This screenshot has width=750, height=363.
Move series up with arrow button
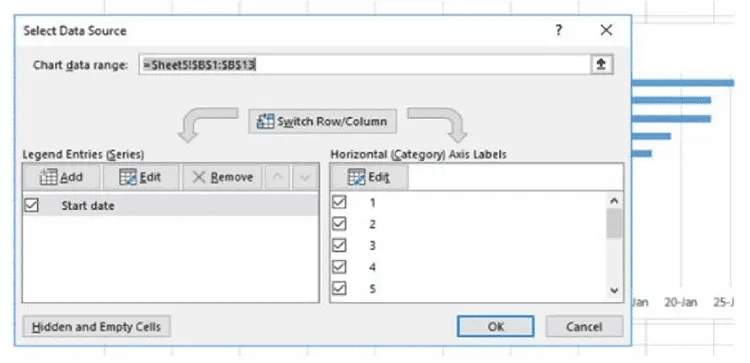pyautogui.click(x=277, y=177)
